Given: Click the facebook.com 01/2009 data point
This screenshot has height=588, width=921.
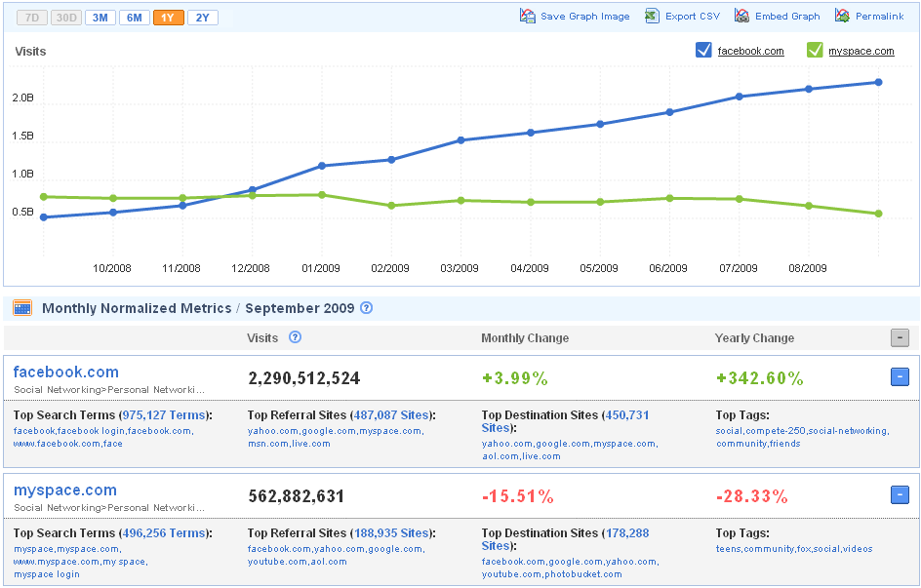Looking at the screenshot, I should pos(322,166).
